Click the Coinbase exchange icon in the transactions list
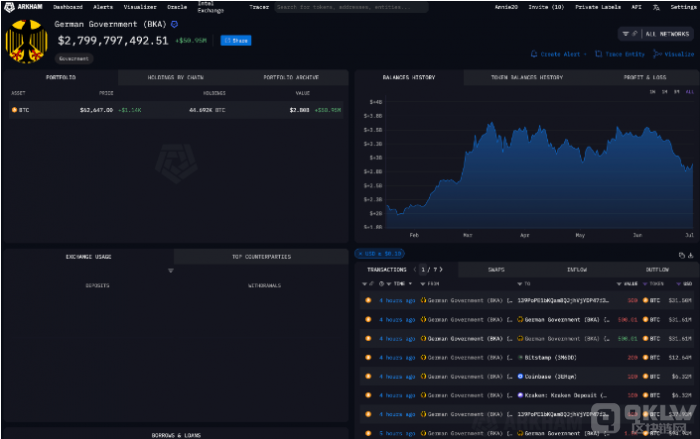The image size is (700, 439). tap(520, 376)
